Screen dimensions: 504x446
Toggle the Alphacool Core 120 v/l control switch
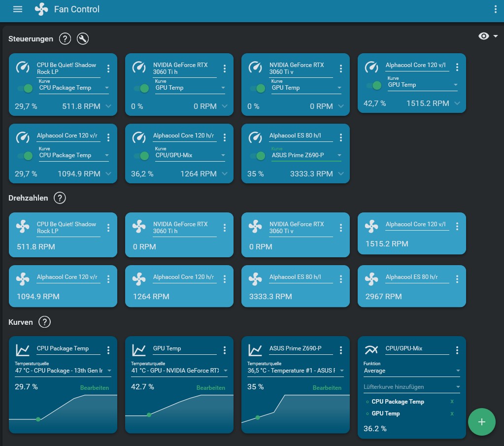374,85
